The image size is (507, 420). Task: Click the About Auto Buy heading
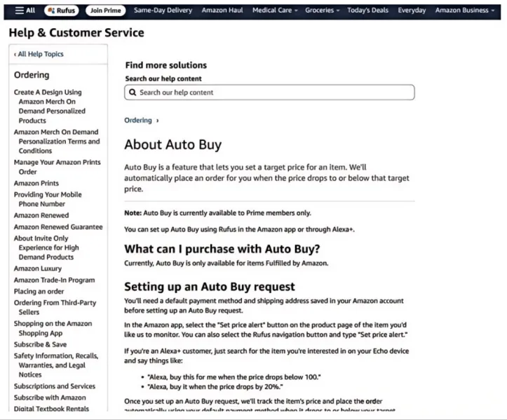click(x=173, y=144)
